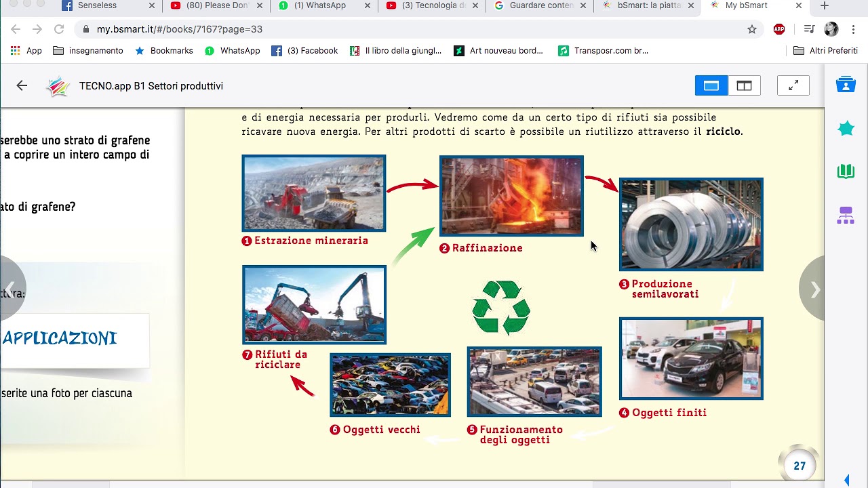Image resolution: width=868 pixels, height=488 pixels.
Task: Close the My bSmart tab
Action: coord(799,5)
